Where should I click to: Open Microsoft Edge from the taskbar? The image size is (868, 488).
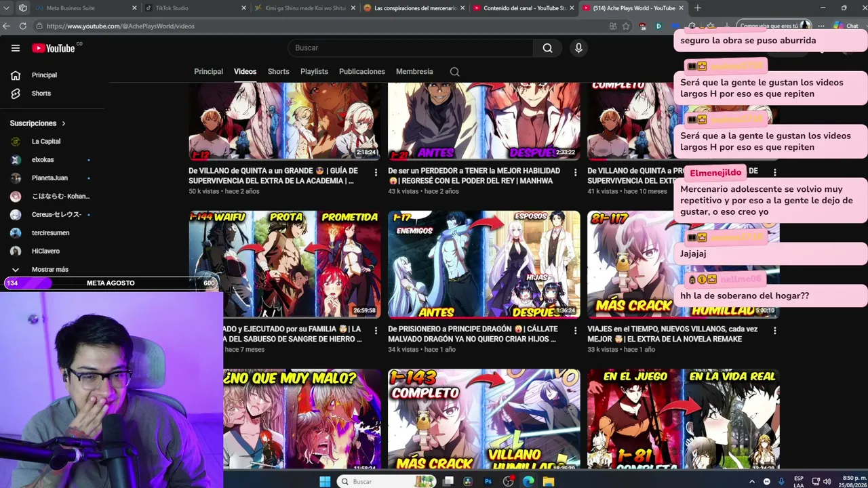(x=528, y=481)
